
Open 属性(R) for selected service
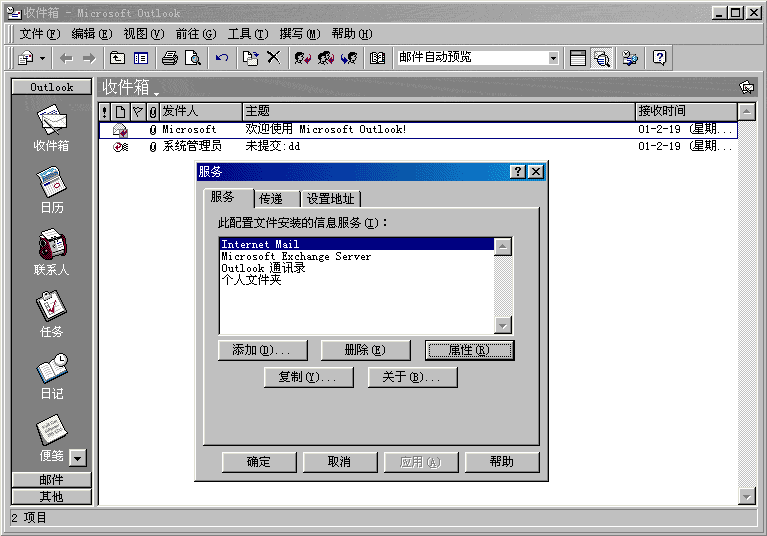(x=470, y=350)
